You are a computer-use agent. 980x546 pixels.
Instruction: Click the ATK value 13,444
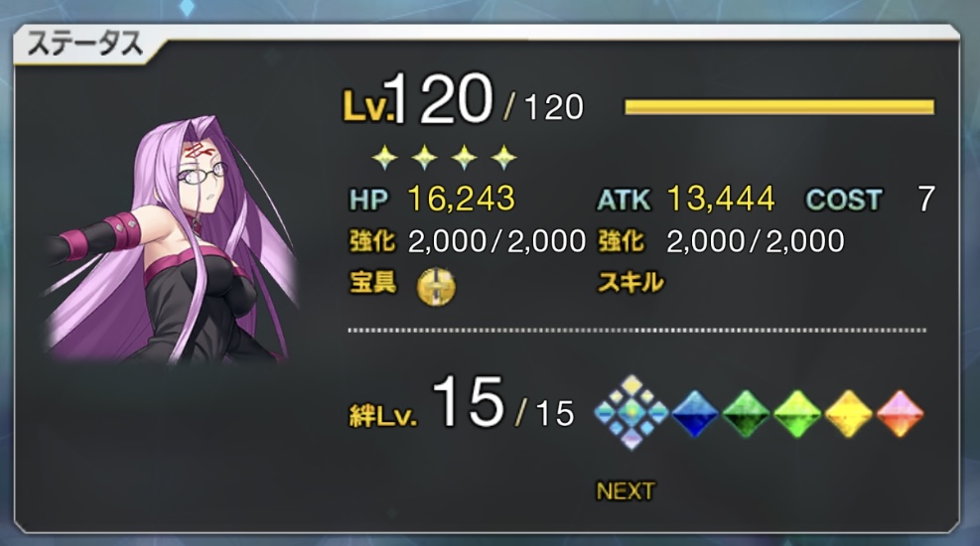[721, 199]
